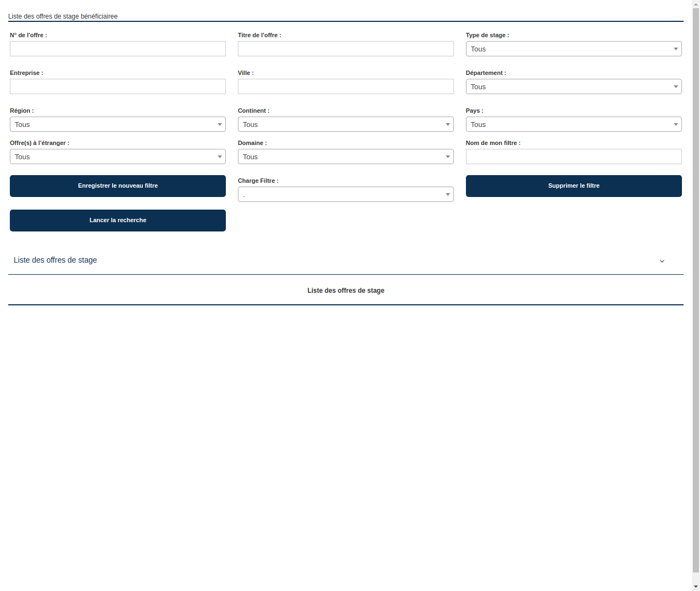This screenshot has height=591, width=700.
Task: Open the "Offre(s) à l'étranger" dropdown
Action: click(x=118, y=157)
